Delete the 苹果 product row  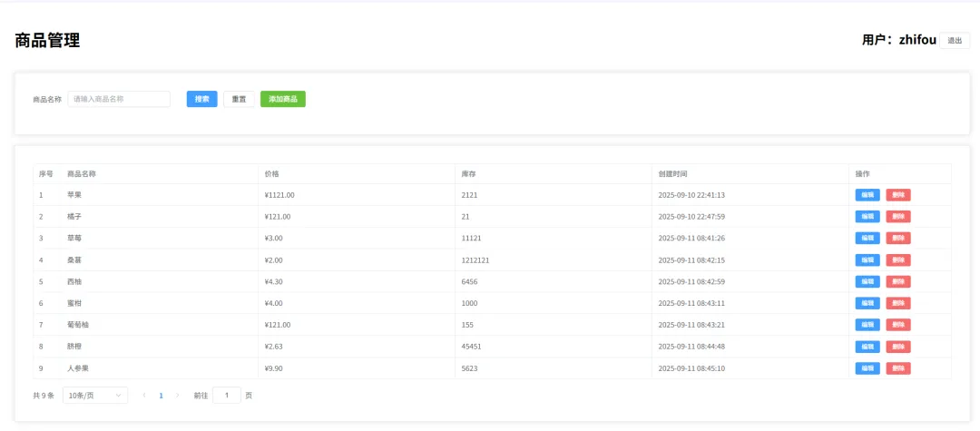click(x=897, y=195)
